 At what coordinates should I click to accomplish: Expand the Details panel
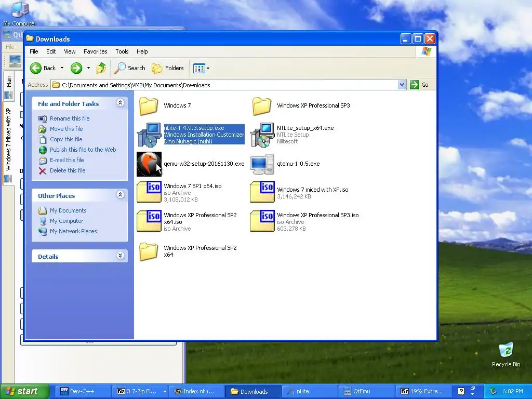click(120, 256)
